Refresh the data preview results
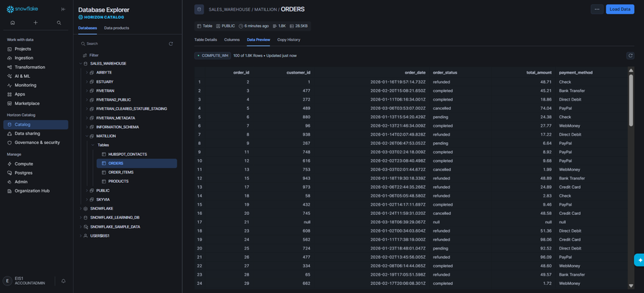 pos(630,55)
